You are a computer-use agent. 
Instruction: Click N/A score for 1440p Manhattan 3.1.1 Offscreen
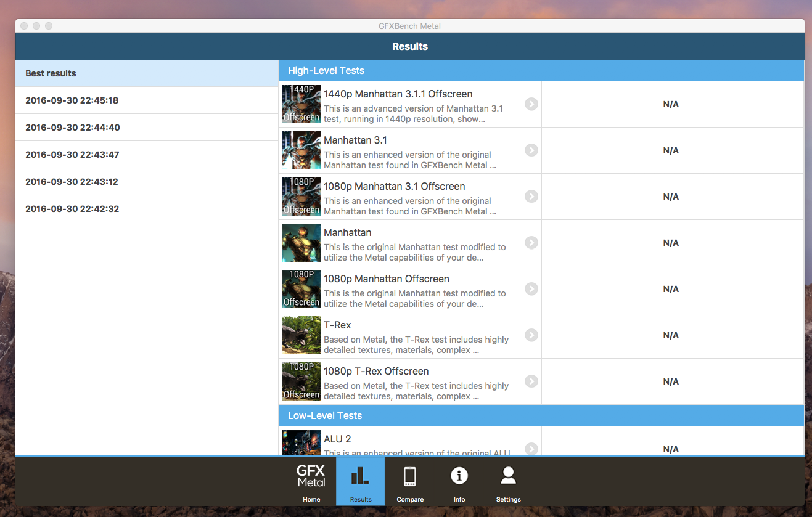point(671,104)
